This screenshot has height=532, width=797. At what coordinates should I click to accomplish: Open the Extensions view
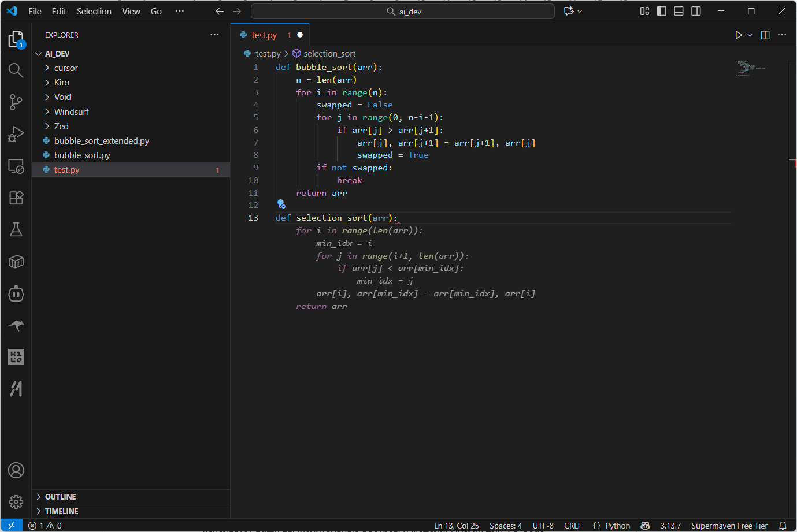pos(16,198)
